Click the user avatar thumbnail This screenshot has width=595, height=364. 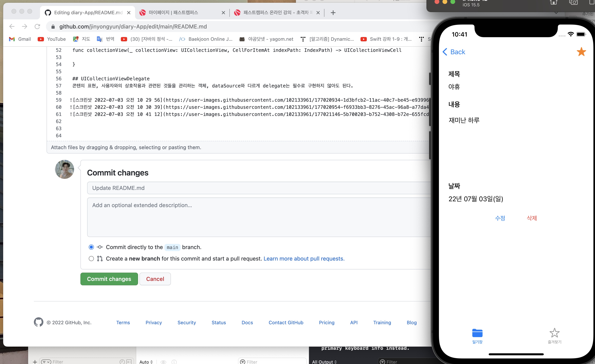pos(65,169)
